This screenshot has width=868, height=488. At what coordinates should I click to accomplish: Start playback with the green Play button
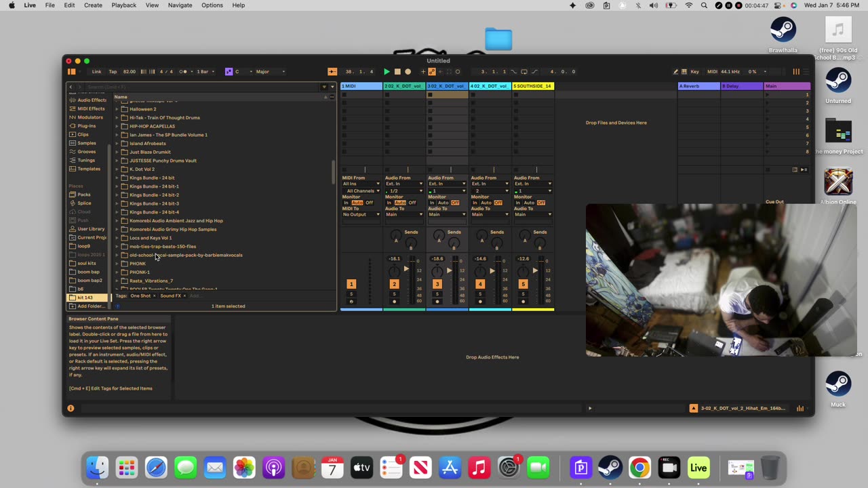coord(387,71)
